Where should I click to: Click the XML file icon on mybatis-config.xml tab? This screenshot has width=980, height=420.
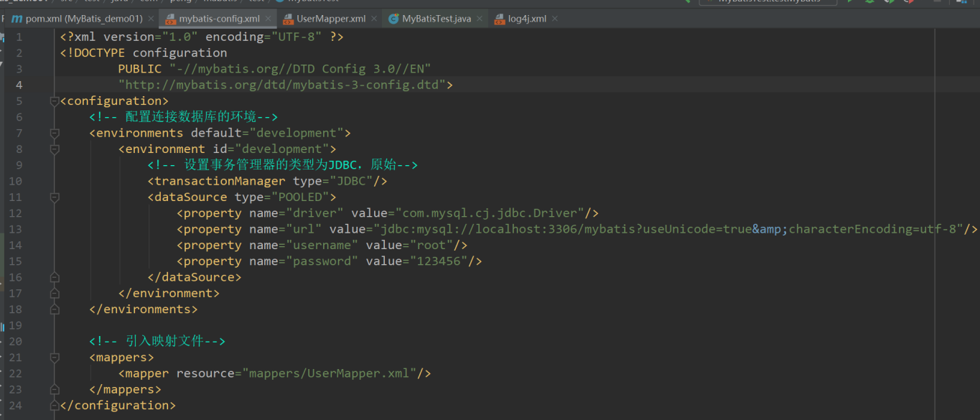click(x=170, y=19)
